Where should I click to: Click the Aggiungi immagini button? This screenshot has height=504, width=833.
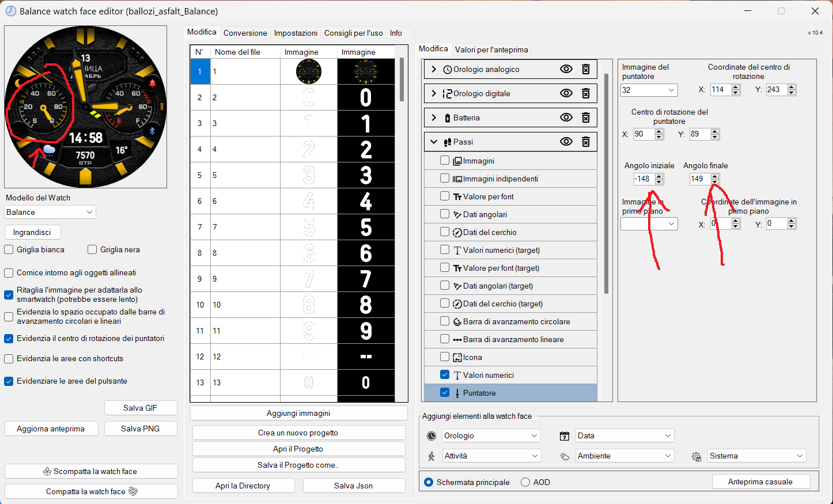coord(298,413)
